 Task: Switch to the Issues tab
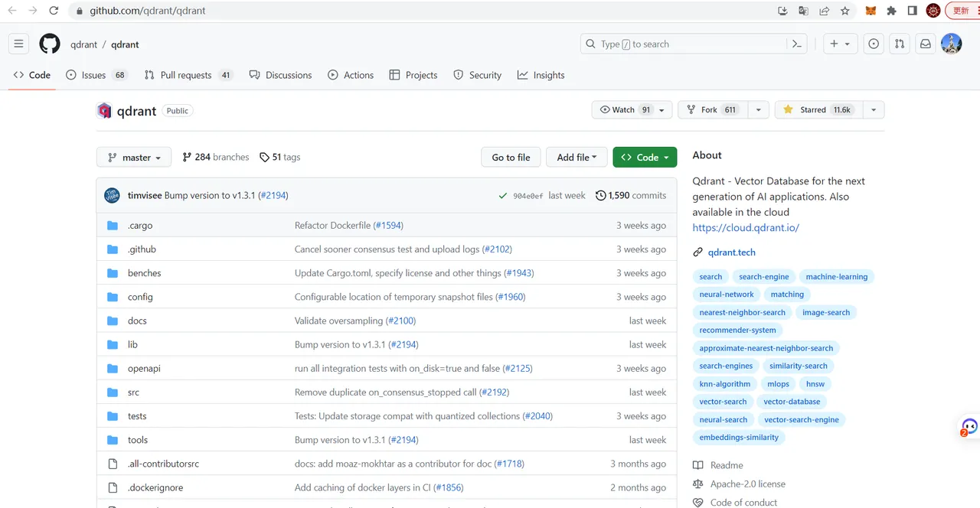(96, 75)
